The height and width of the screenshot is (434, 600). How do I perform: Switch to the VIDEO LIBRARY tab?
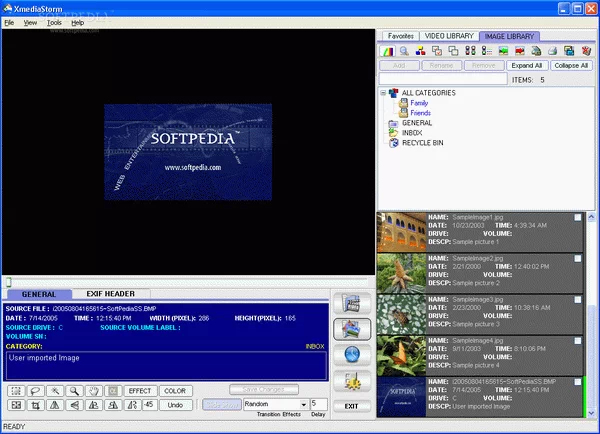point(449,36)
